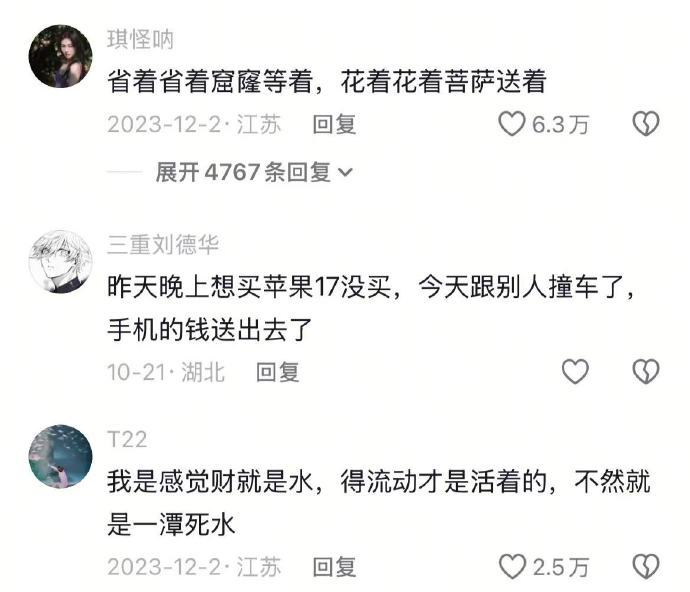Reply to T22's comment

click(334, 566)
